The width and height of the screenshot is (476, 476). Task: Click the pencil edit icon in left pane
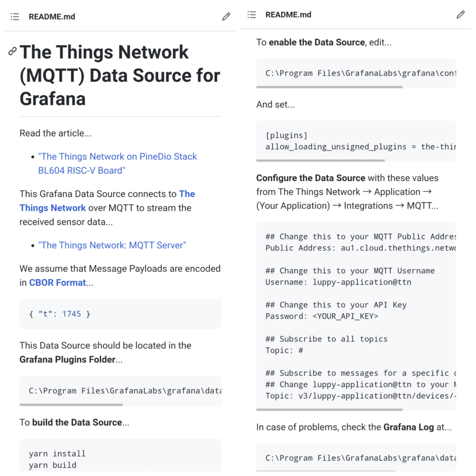tap(226, 17)
